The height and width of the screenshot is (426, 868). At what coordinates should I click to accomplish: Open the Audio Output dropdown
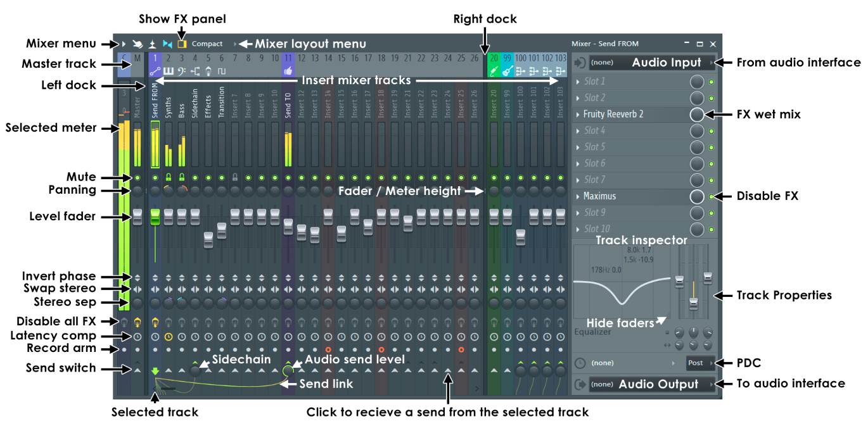pyautogui.click(x=652, y=384)
